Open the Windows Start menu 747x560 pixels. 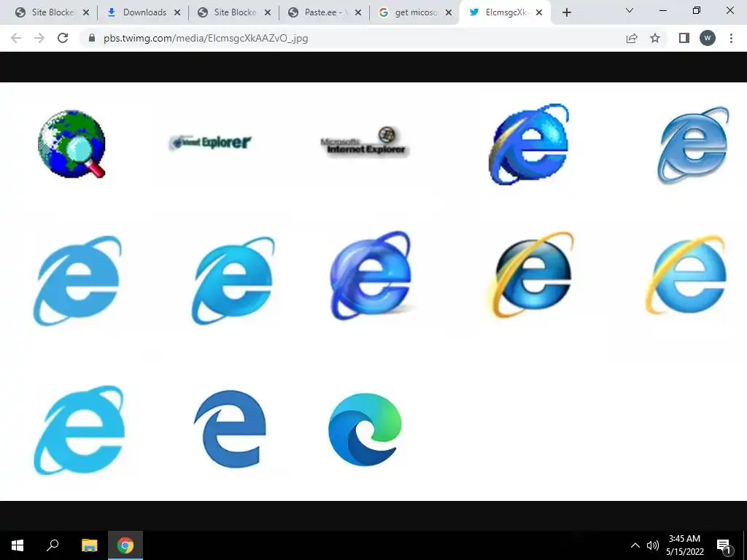point(18,545)
